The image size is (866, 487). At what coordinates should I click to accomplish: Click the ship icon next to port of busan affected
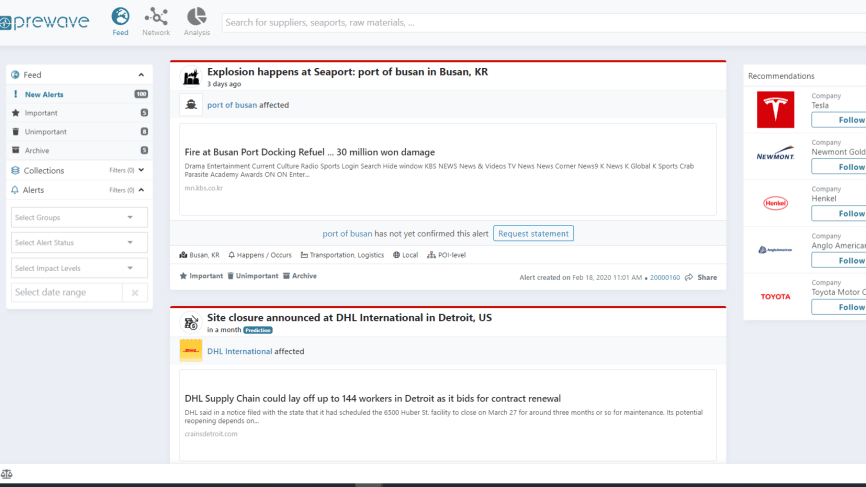click(191, 104)
